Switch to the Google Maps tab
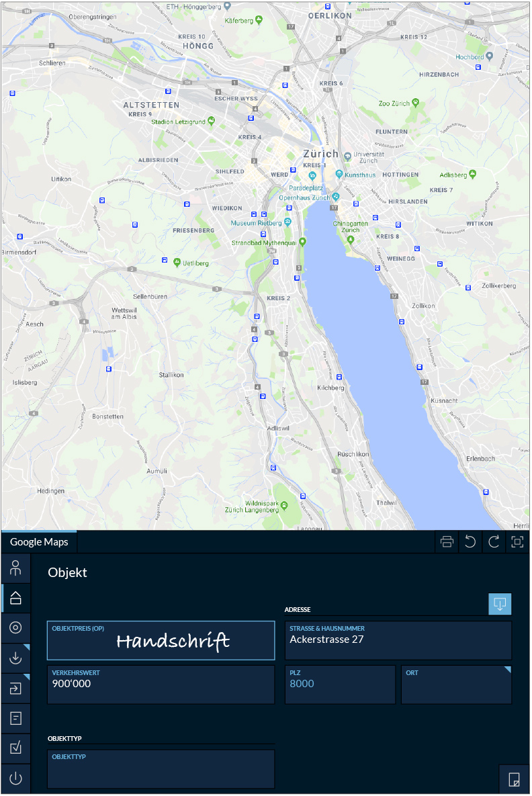 coord(39,542)
